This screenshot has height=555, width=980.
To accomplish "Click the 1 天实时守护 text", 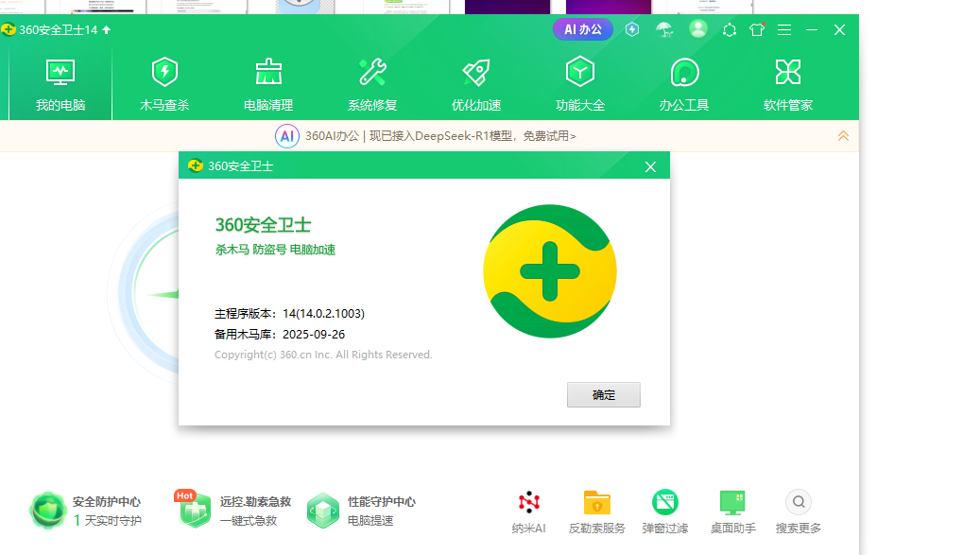I will coord(108,521).
